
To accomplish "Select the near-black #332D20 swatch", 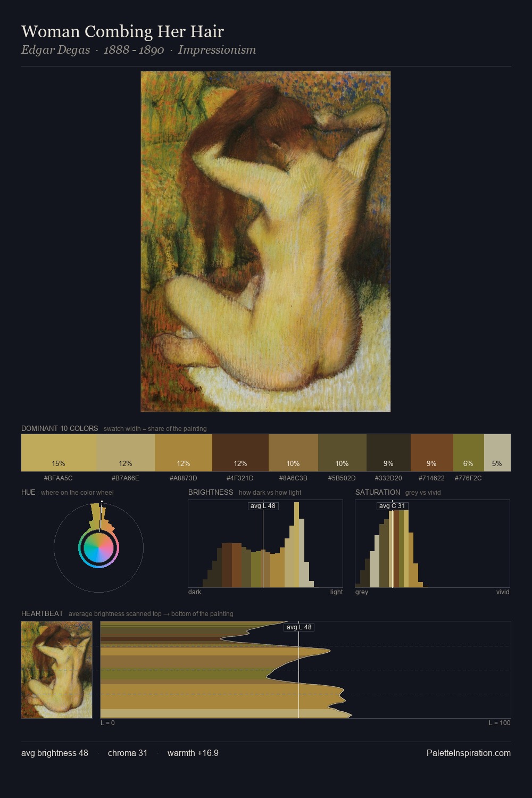I will click(x=388, y=453).
